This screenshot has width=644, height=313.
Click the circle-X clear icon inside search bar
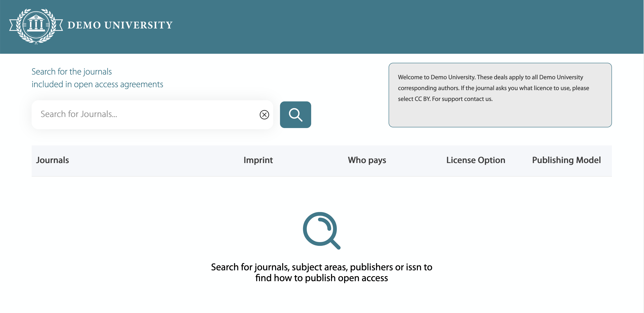[264, 114]
